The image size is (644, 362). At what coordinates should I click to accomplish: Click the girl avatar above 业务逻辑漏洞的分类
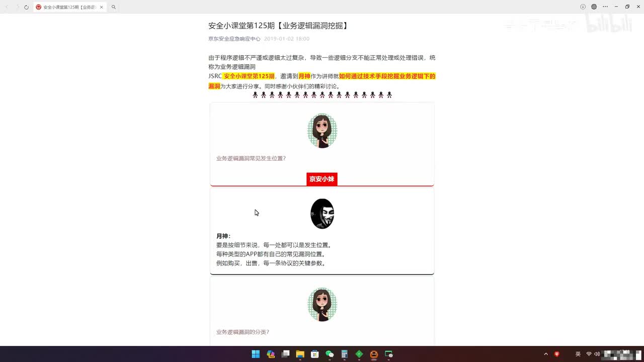tap(322, 305)
